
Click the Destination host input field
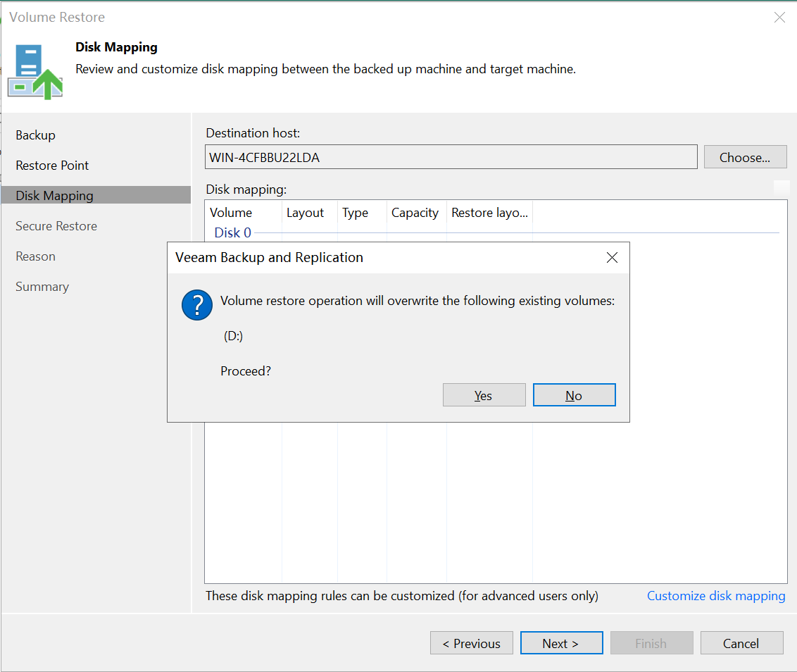451,157
